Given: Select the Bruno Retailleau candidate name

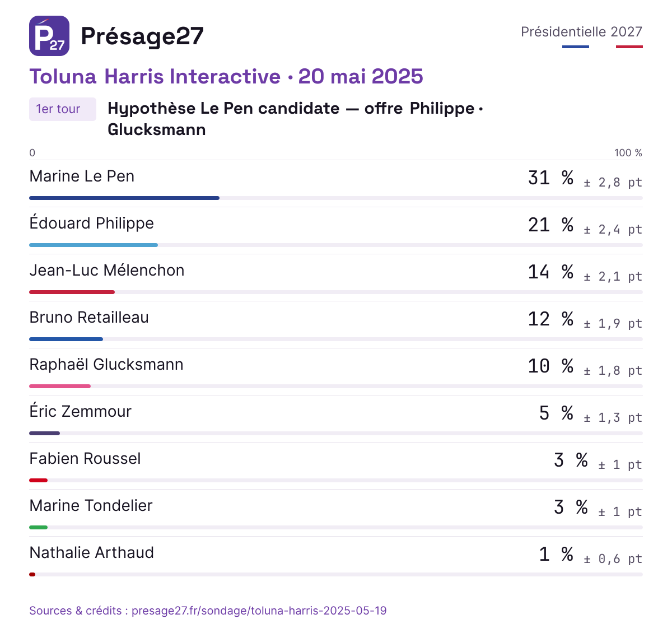Looking at the screenshot, I should [x=89, y=317].
